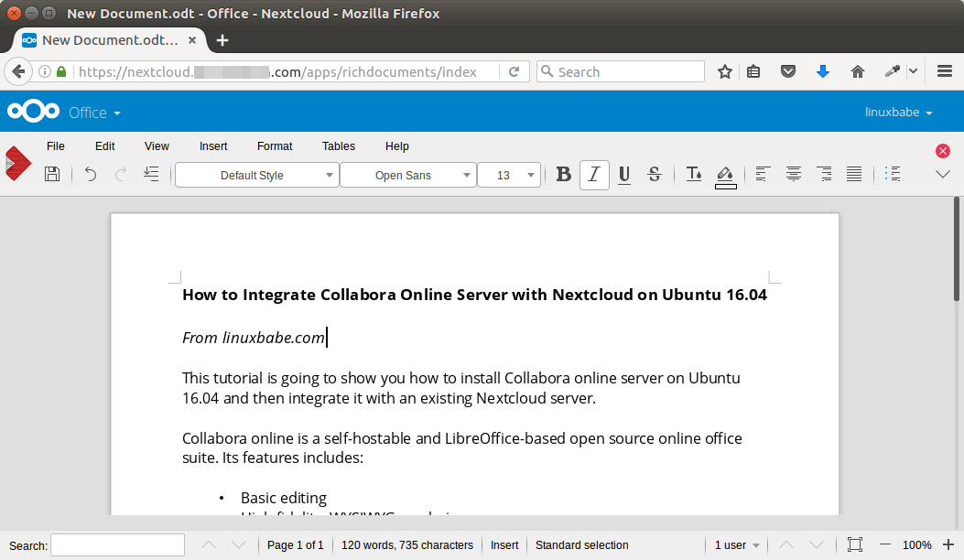Click the strikethrough formatting icon
This screenshot has width=964, height=560.
pos(654,174)
